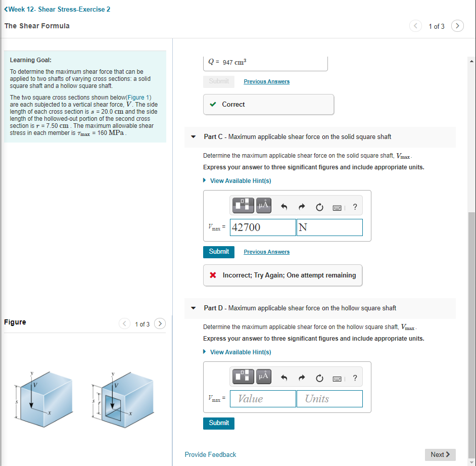Click the Value input field in Part D

tap(262, 398)
